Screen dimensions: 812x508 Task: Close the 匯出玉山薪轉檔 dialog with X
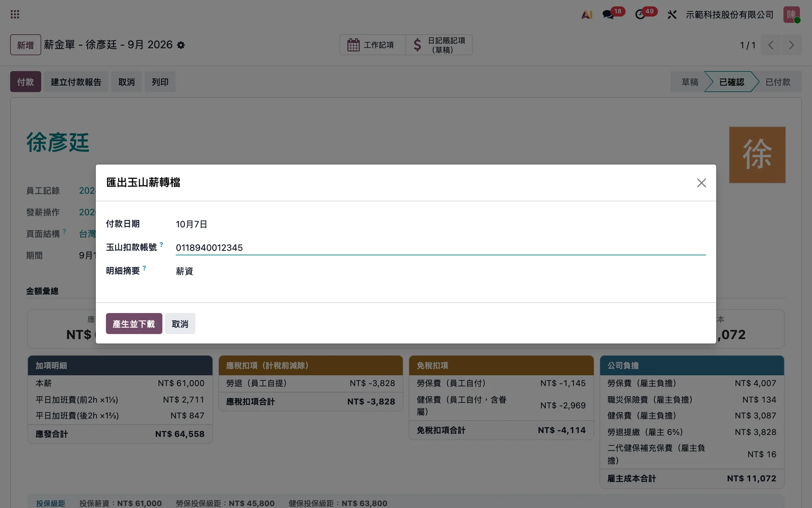(701, 183)
